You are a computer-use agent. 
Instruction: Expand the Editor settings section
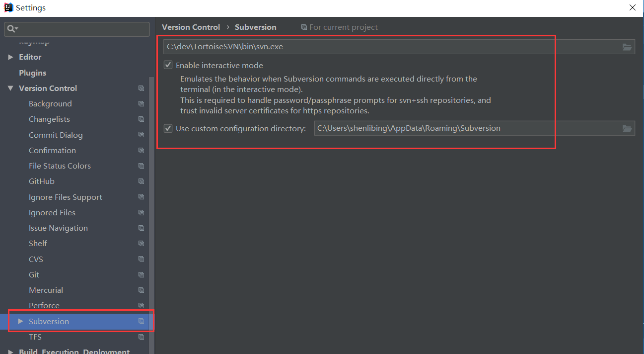click(10, 57)
